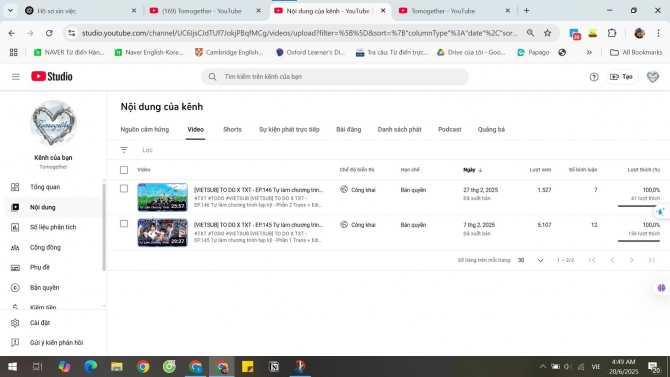Check the EP.145 video row checkbox
The width and height of the screenshot is (670, 377).
(x=124, y=224)
